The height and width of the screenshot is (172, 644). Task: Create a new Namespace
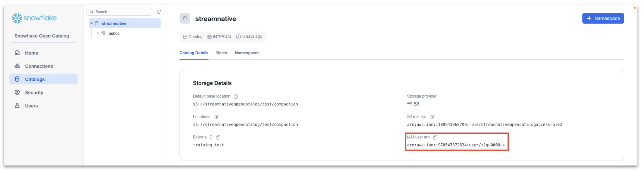603,18
